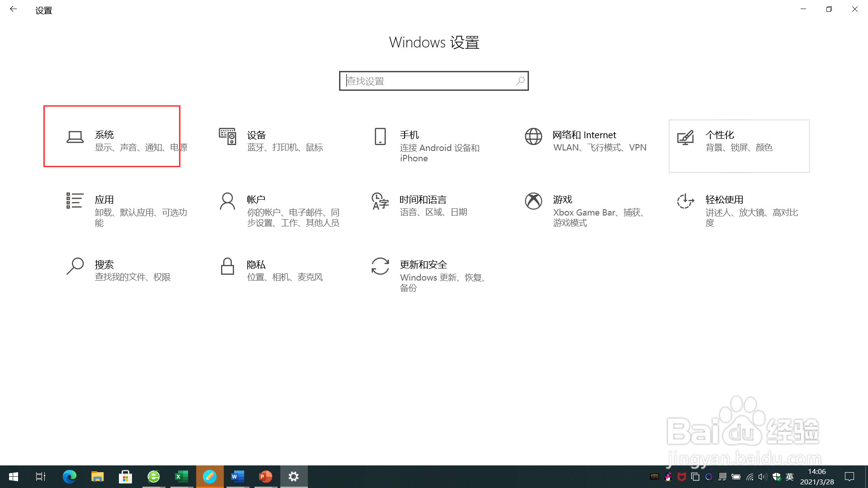Viewport: 868px width, 488px height.
Task: Open Network & Internet globe icon
Action: pos(533,136)
